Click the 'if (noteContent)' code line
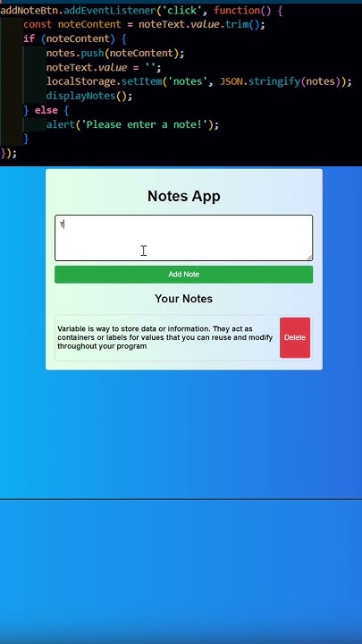362x644 pixels. pyautogui.click(x=75, y=39)
